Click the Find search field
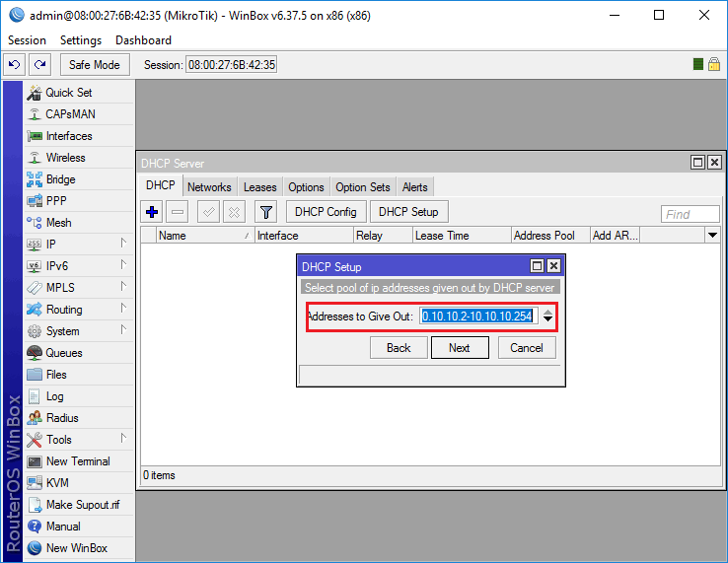The width and height of the screenshot is (728, 563). tap(690, 214)
